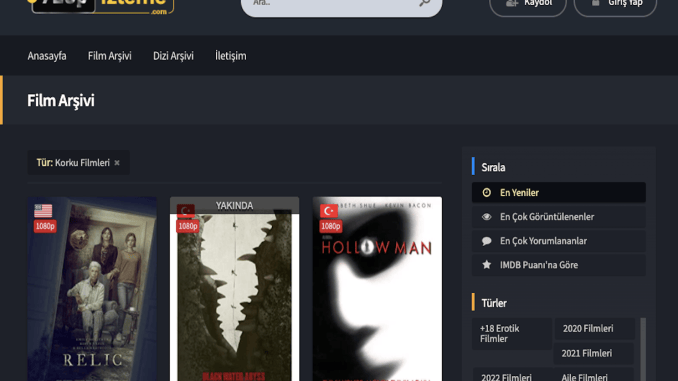Click the Sırala section heading

(x=493, y=167)
